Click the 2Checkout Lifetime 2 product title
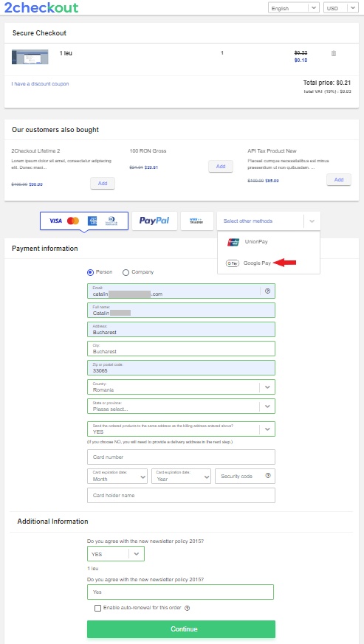The width and height of the screenshot is (364, 644). pyautogui.click(x=35, y=150)
